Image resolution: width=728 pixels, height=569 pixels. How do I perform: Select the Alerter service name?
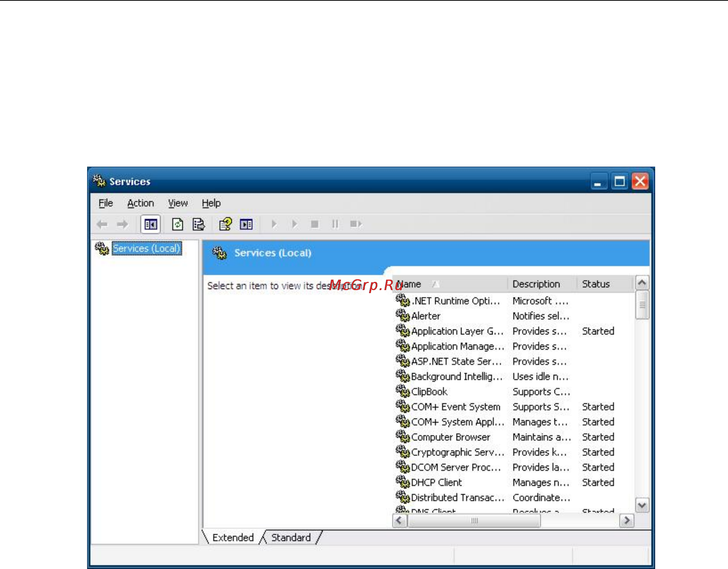[x=426, y=316]
